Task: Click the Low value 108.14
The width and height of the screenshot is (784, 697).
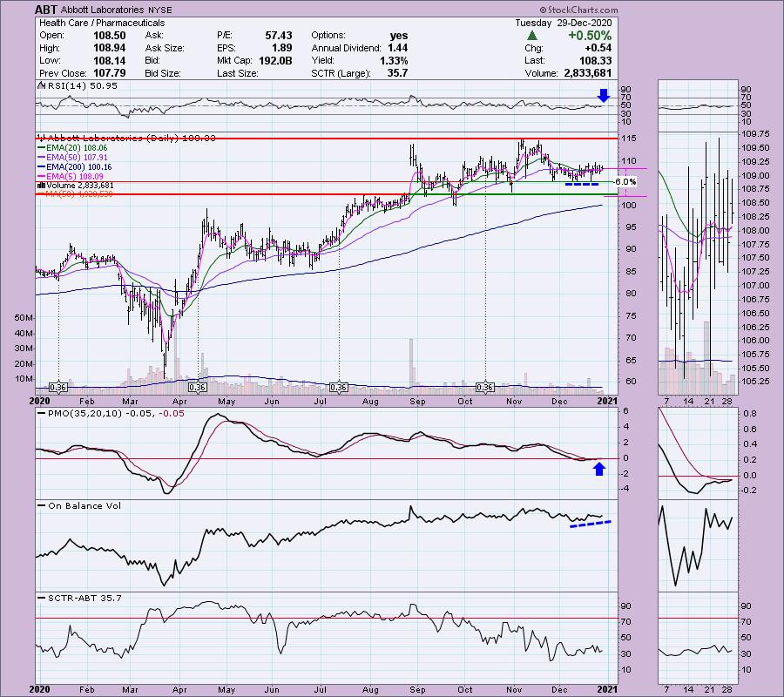Action: click(110, 60)
